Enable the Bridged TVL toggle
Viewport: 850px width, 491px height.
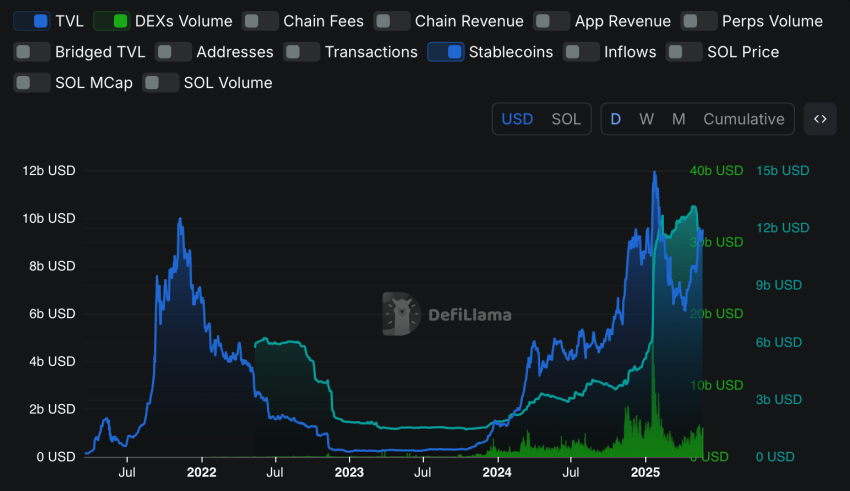click(32, 52)
